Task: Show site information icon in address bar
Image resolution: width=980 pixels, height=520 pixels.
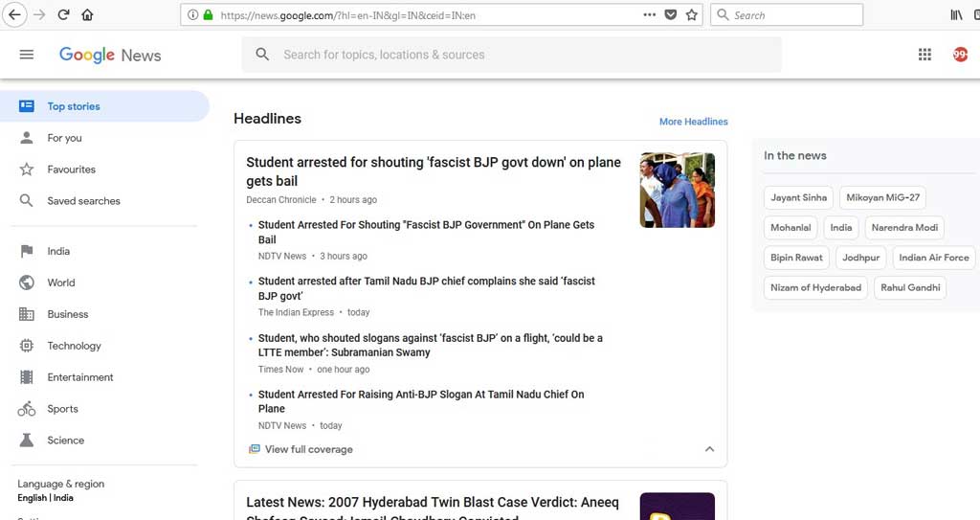Action: pos(193,15)
